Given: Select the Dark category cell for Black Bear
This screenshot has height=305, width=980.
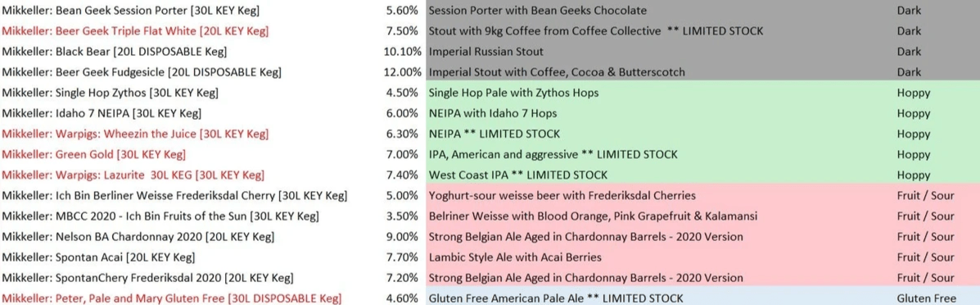Looking at the screenshot, I should [909, 52].
